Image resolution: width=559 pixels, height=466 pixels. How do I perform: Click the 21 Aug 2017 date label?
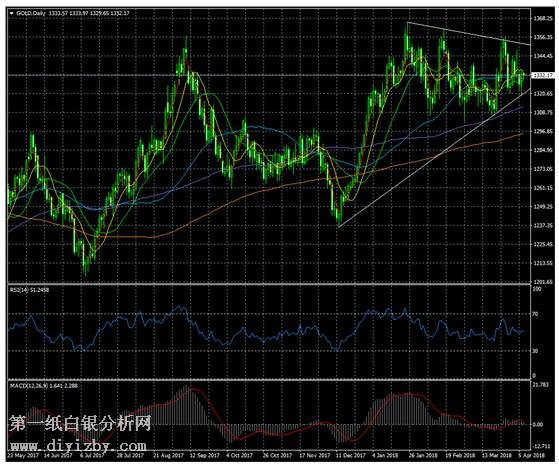coord(168,455)
